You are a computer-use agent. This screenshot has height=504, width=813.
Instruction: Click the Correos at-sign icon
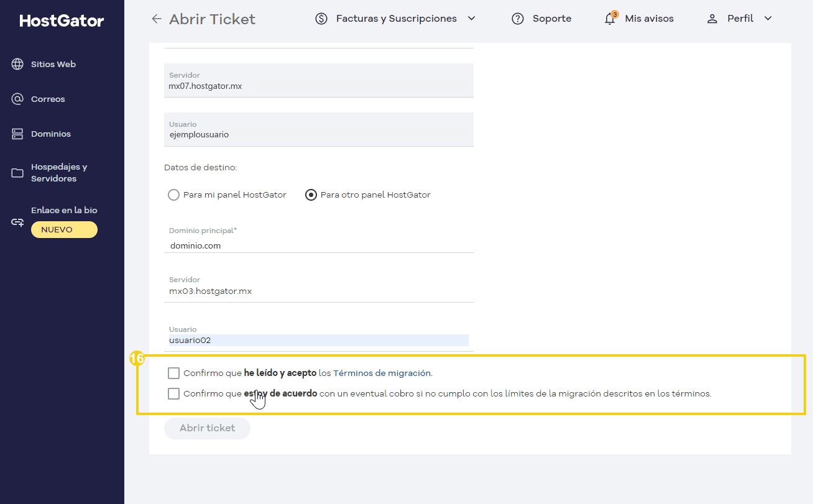17,99
